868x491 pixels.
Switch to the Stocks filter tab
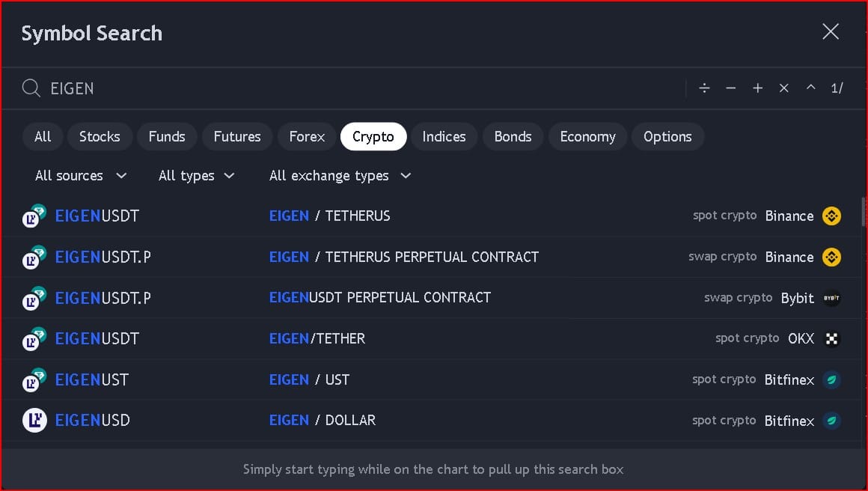[100, 137]
